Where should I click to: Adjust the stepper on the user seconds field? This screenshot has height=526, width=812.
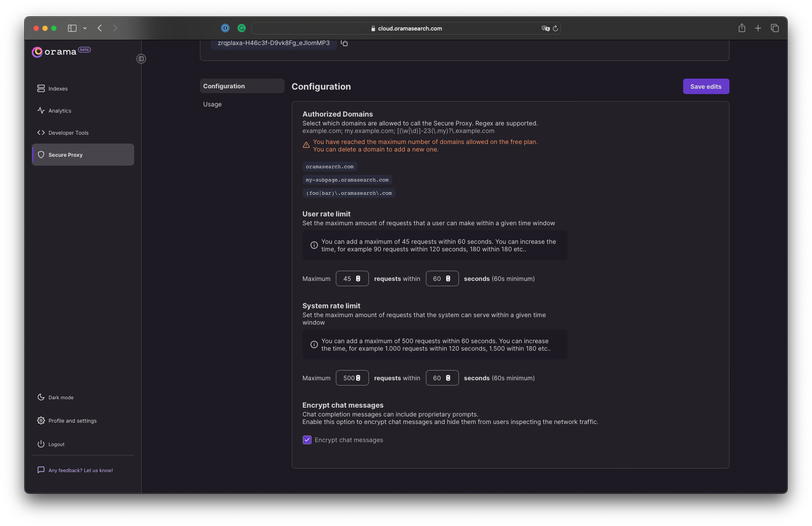click(448, 279)
